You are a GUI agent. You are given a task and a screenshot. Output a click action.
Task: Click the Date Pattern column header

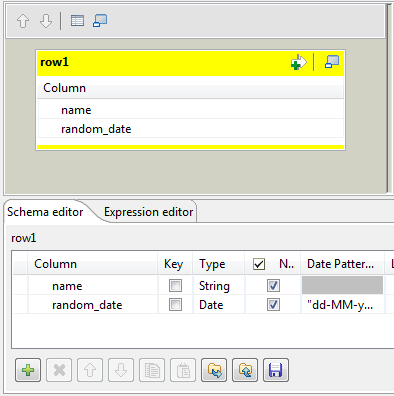(x=343, y=264)
